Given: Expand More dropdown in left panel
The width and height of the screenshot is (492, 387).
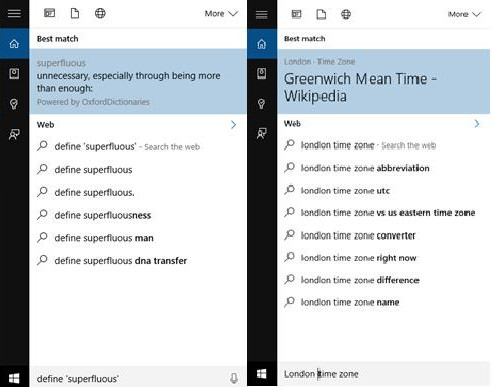Looking at the screenshot, I should coord(221,14).
